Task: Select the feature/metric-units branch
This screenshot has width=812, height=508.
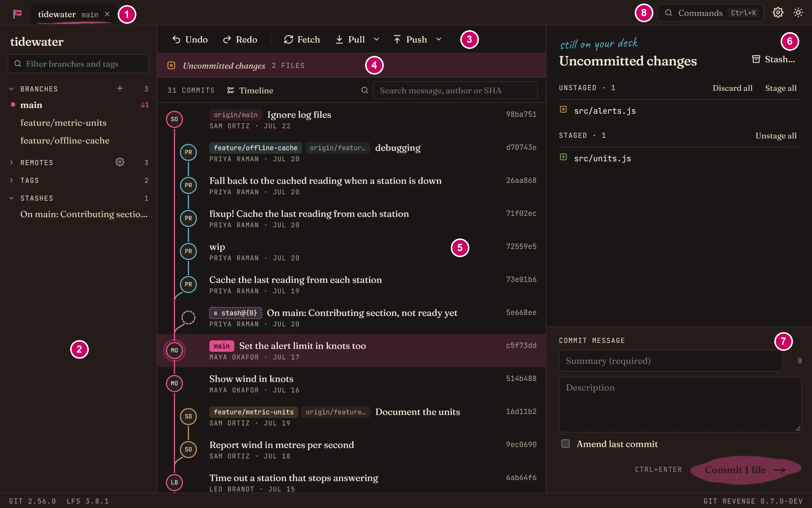Action: (x=79, y=123)
